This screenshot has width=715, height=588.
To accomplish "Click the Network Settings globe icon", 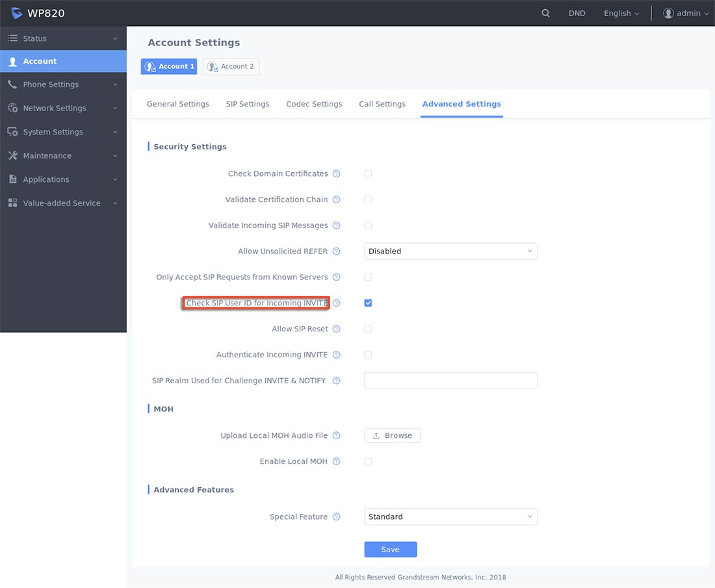I will click(x=13, y=108).
